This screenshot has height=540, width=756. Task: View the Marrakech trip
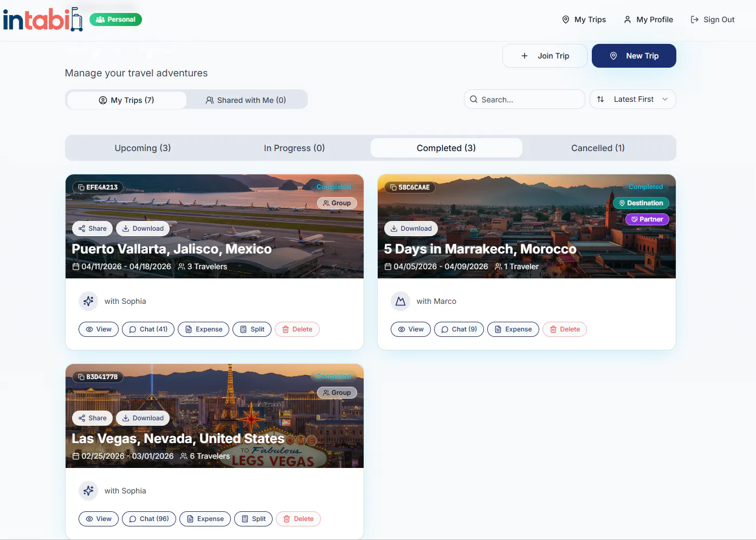point(411,329)
